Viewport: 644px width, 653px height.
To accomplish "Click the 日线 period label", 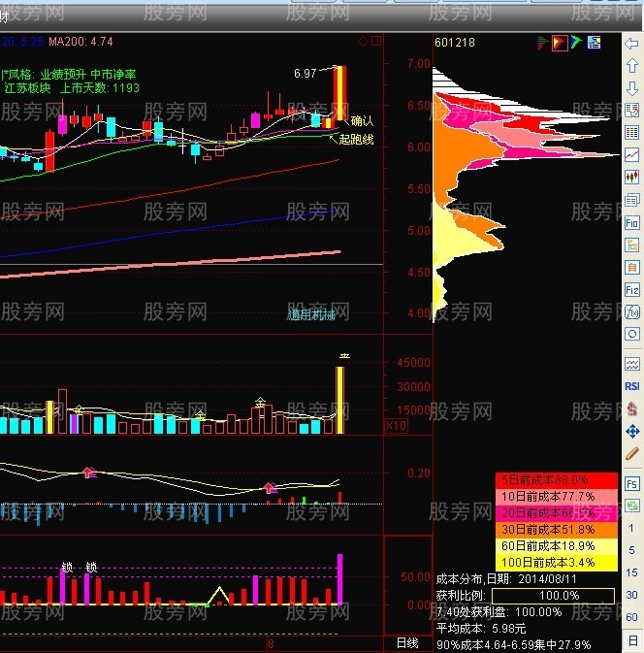I will click(407, 643).
